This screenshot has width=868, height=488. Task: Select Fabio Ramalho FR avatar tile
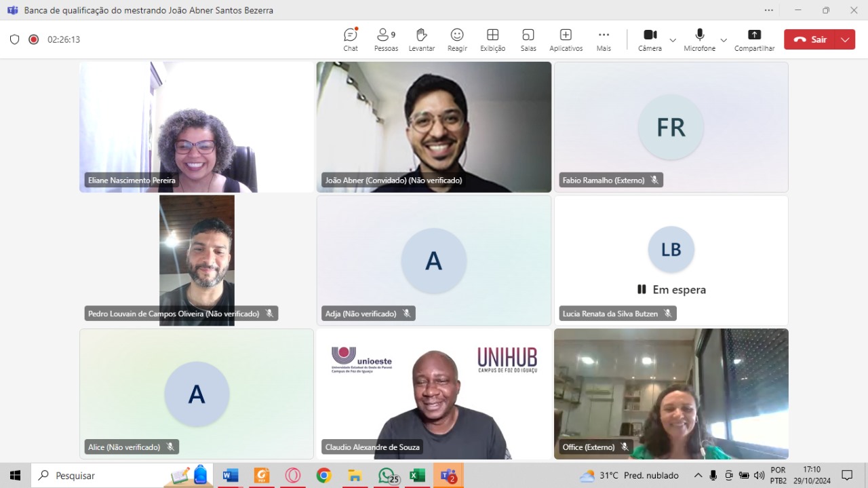tap(671, 127)
